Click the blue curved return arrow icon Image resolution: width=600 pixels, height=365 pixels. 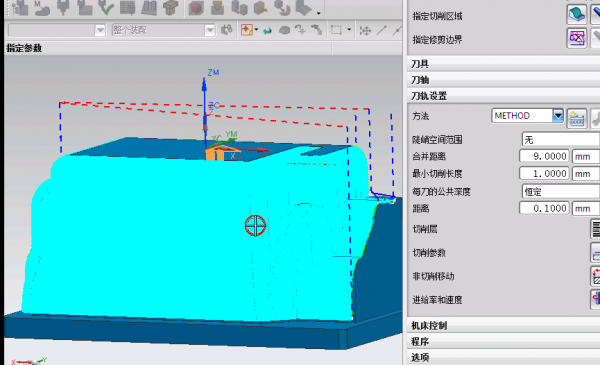coord(267,30)
